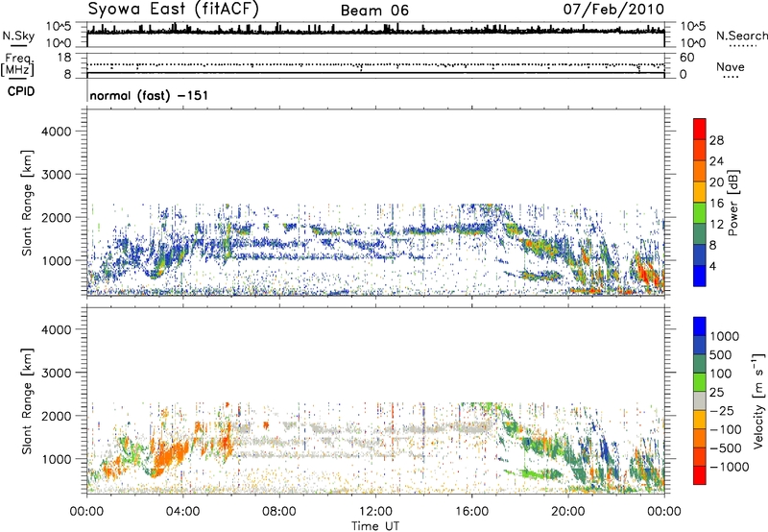
Task: Select the 'Beam 06' label
Action: (x=374, y=11)
